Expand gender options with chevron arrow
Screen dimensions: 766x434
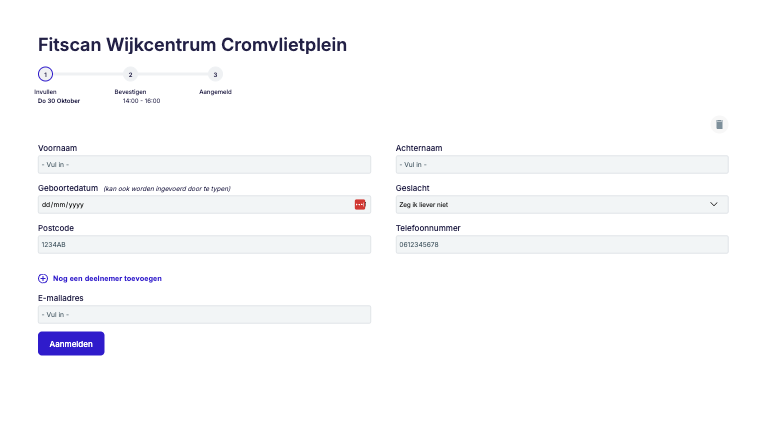tap(714, 204)
